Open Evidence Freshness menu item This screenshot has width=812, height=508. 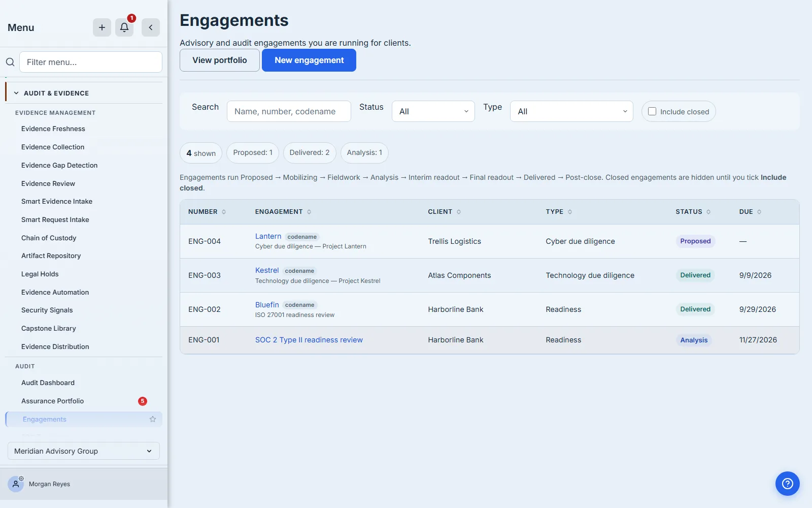[x=53, y=129]
